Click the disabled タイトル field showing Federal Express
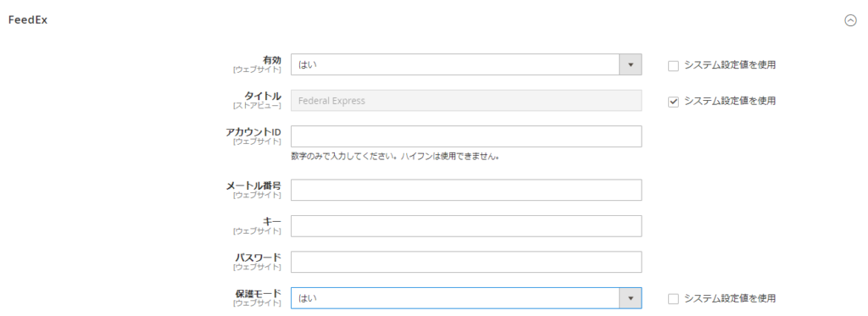The height and width of the screenshot is (316, 868). point(466,101)
